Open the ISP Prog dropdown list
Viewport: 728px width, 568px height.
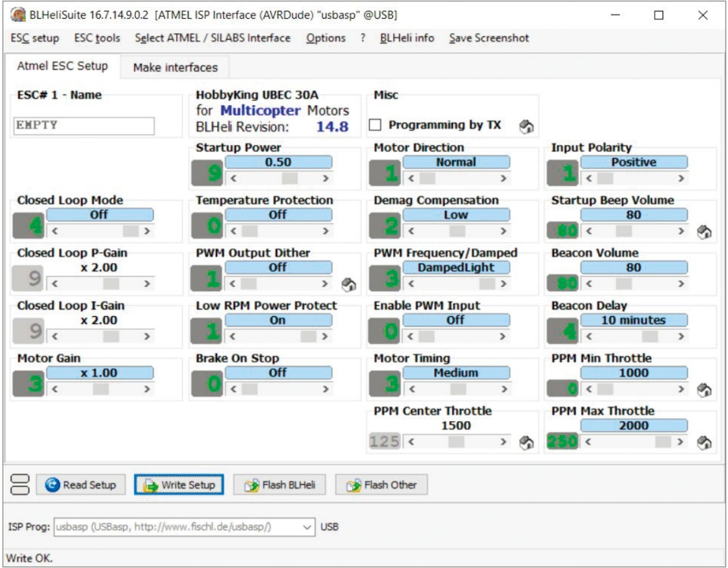307,527
